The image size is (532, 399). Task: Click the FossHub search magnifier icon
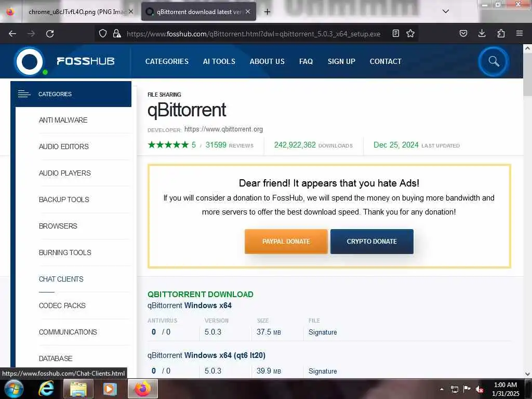[494, 61]
